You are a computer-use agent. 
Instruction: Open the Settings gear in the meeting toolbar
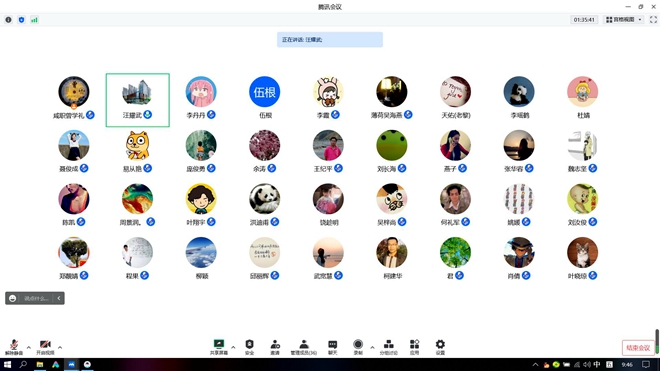[440, 347]
